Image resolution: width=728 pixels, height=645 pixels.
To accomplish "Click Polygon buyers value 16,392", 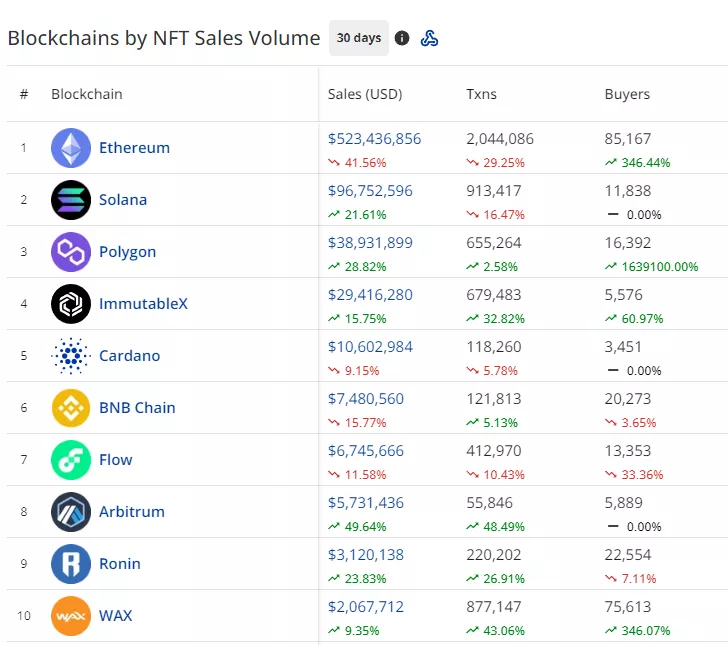I will coord(628,242).
